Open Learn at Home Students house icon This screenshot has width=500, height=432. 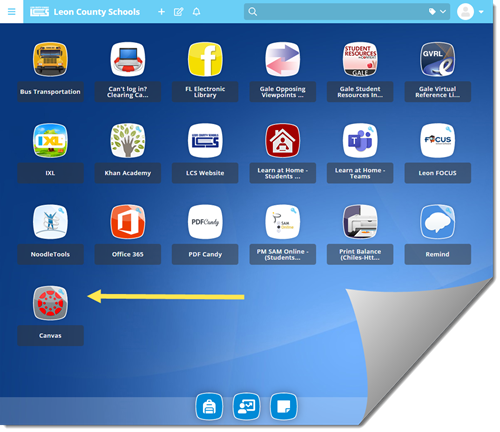(x=283, y=141)
